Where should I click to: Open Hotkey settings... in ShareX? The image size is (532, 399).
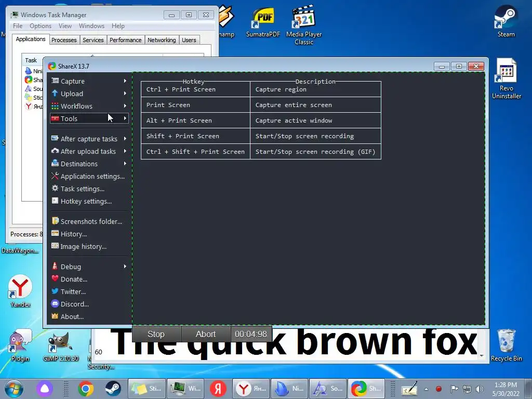[89, 201]
